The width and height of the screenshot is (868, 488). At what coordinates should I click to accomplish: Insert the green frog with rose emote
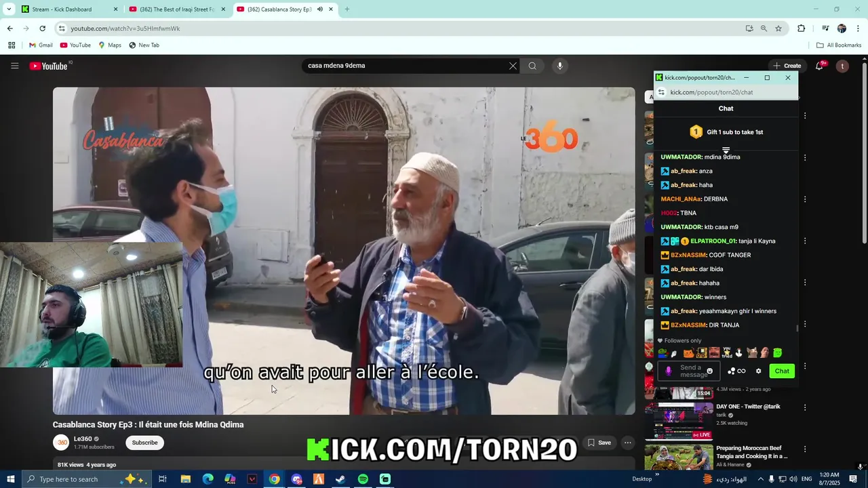tap(663, 352)
